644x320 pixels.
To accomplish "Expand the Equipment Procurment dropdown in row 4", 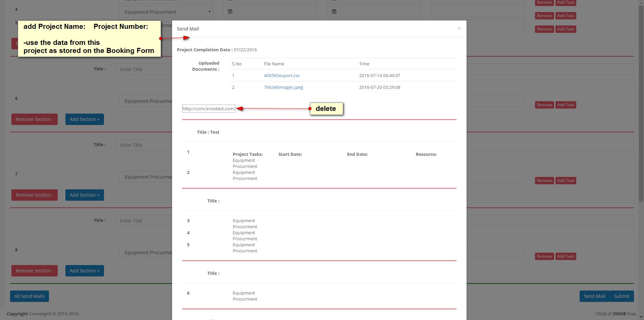I will pos(166,12).
